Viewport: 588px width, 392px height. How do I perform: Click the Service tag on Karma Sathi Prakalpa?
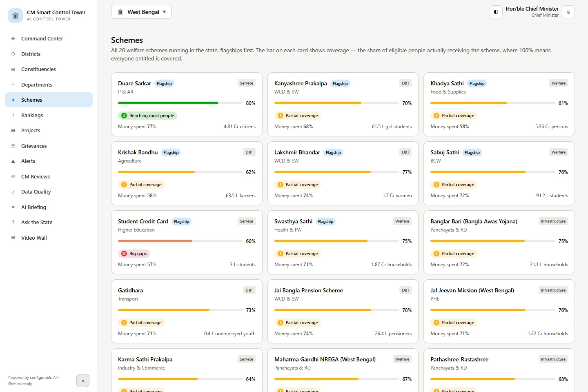(x=247, y=359)
